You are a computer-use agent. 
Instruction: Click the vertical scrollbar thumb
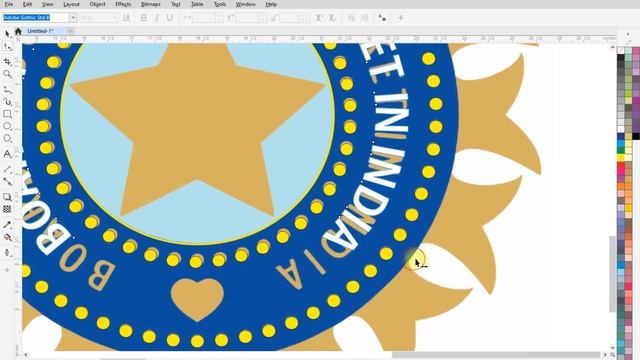[612, 273]
